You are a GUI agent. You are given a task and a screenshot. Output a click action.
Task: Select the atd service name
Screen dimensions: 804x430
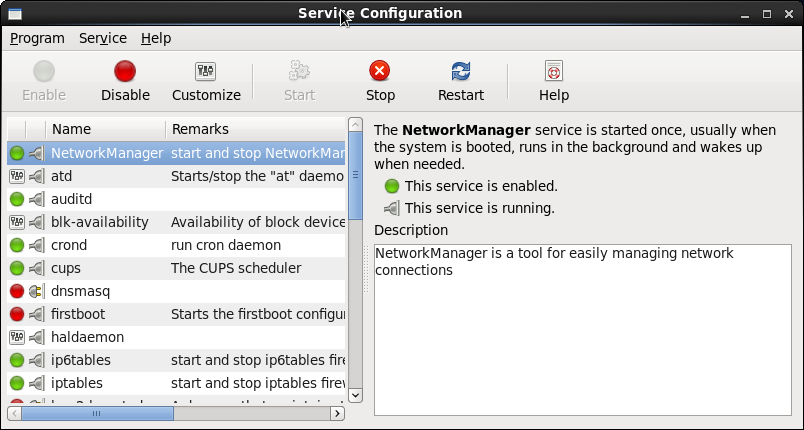point(62,176)
